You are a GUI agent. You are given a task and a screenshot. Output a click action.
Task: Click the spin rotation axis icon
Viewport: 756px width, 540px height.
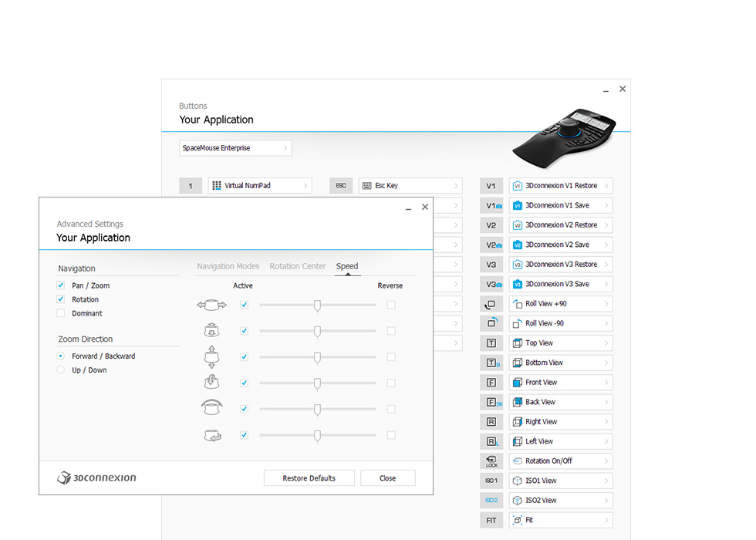tap(211, 436)
